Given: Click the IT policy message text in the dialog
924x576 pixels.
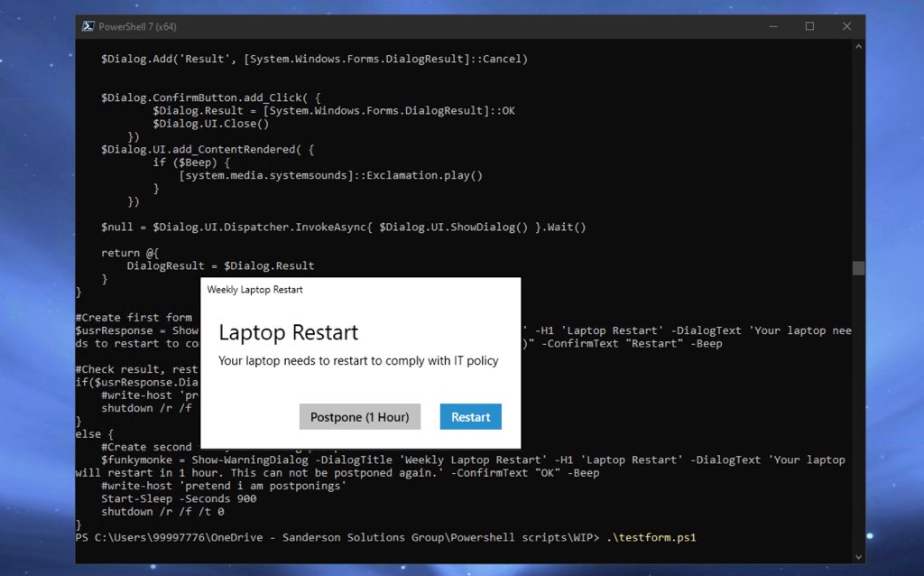Looking at the screenshot, I should (x=358, y=361).
